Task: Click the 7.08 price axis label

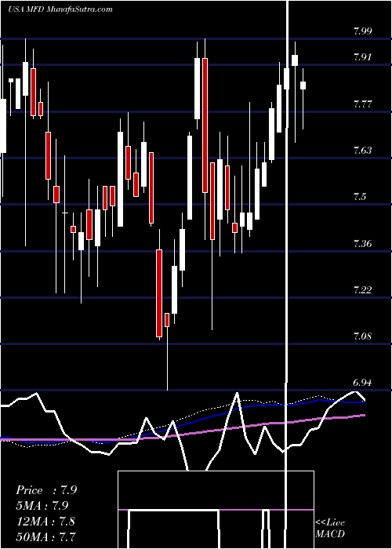Action: pos(362,336)
